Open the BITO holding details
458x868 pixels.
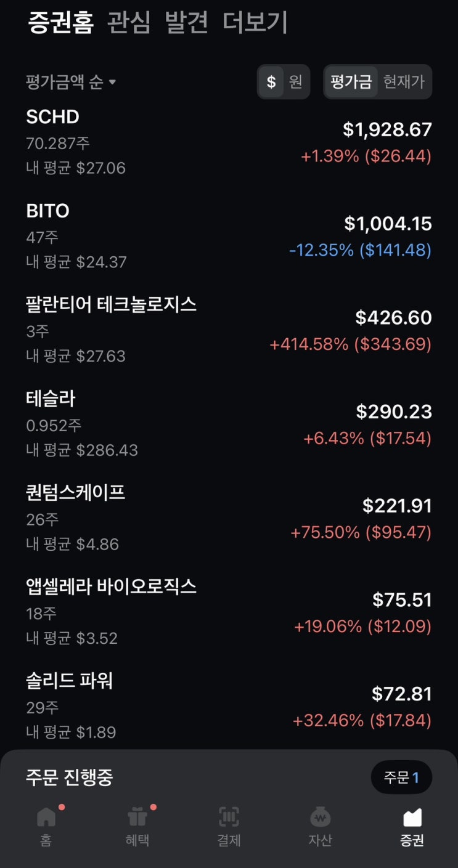click(x=228, y=237)
